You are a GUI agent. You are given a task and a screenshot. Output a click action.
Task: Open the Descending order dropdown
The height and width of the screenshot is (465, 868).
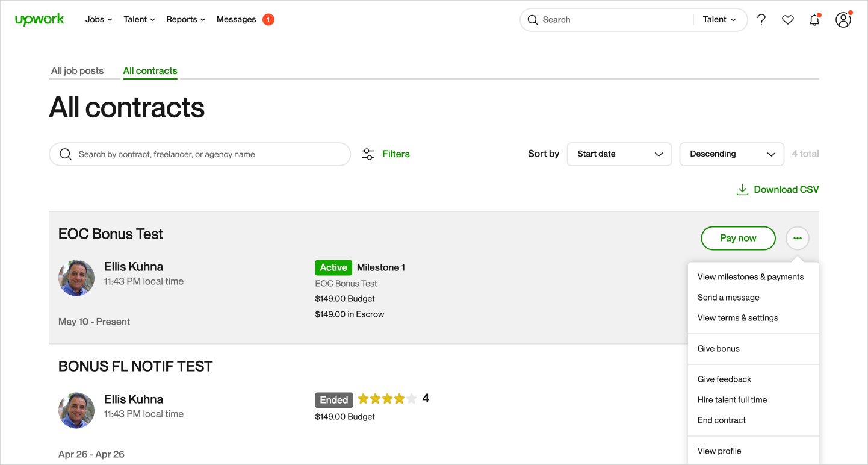point(731,154)
